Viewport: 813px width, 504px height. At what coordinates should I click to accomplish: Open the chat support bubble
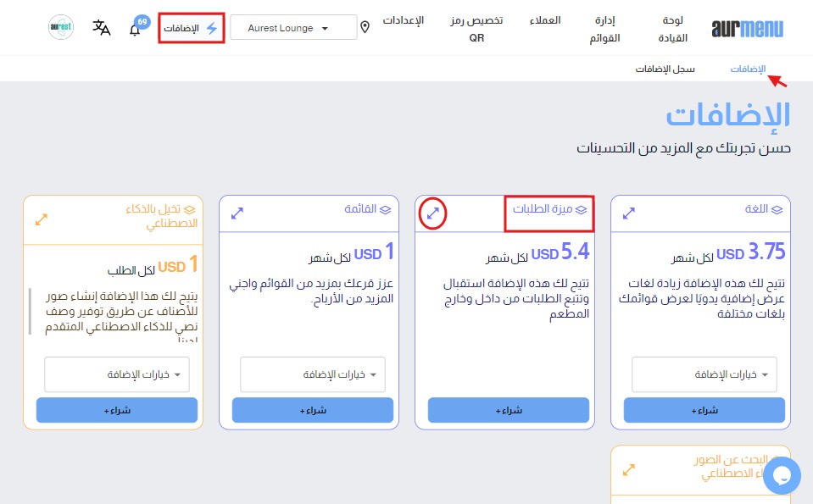point(781,475)
